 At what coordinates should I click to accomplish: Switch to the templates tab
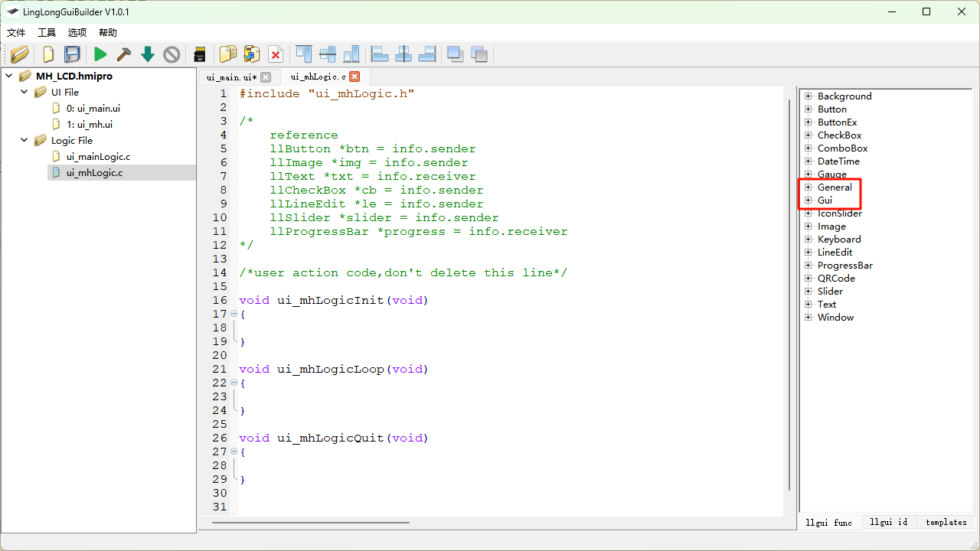click(946, 522)
